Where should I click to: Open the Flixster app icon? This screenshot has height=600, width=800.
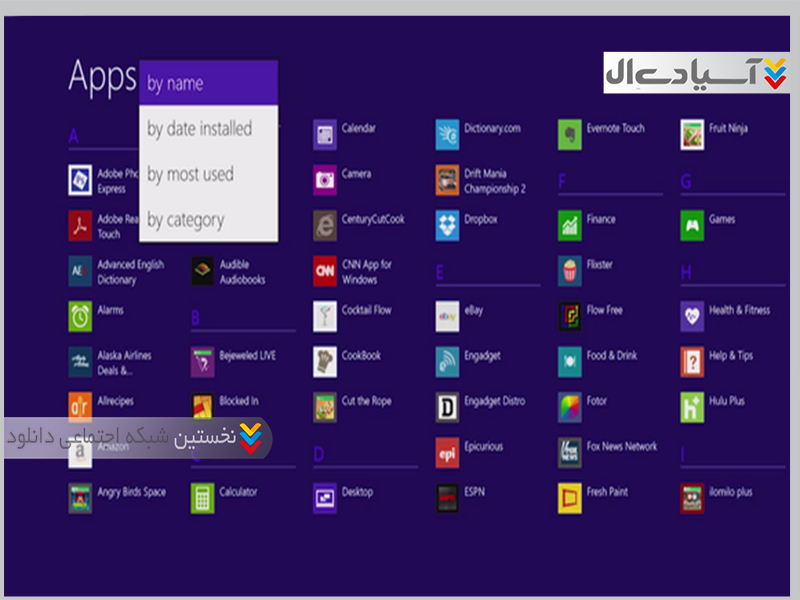coord(570,271)
